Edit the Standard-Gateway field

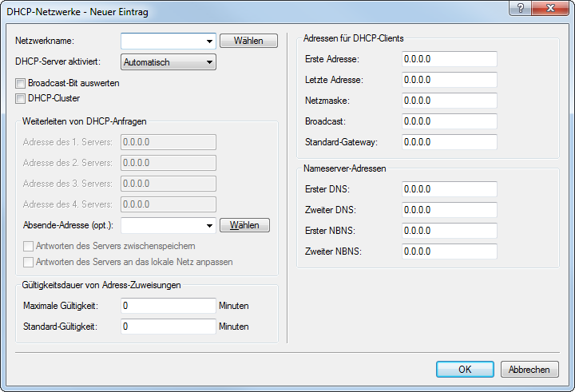coord(449,142)
